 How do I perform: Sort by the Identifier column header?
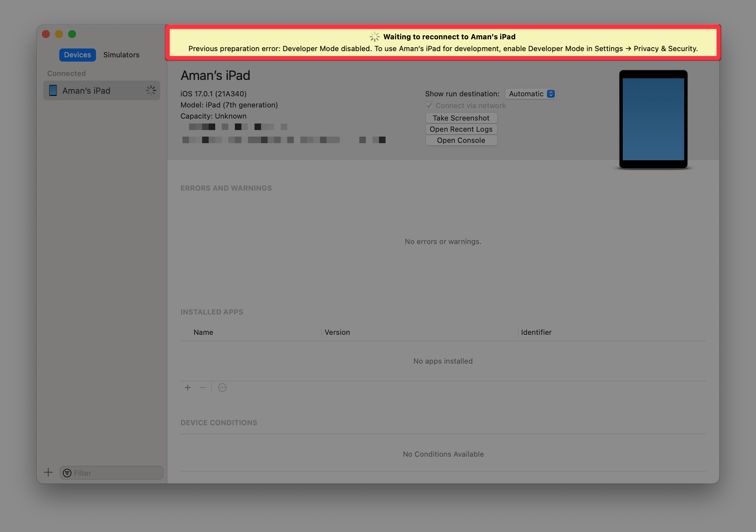(536, 332)
